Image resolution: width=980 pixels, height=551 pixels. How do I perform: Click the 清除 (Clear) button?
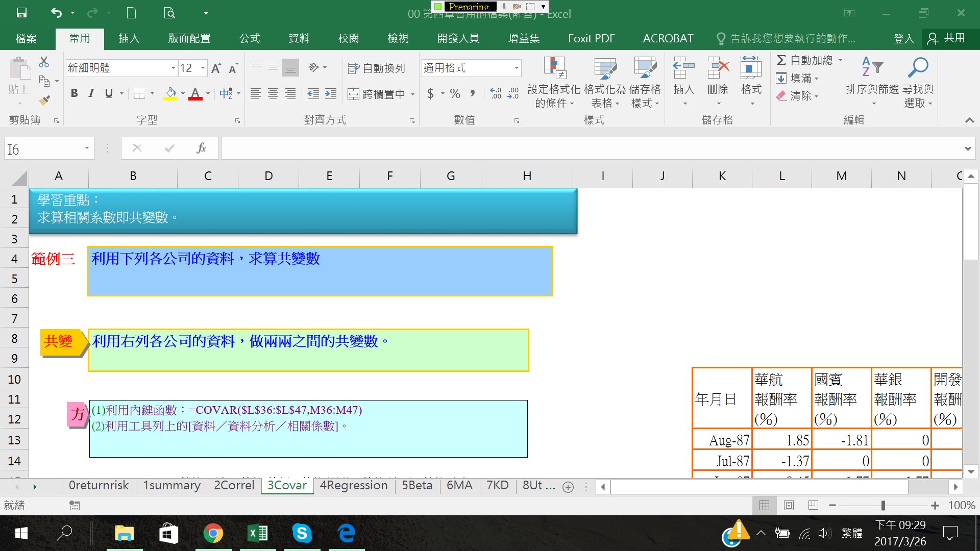pos(797,96)
